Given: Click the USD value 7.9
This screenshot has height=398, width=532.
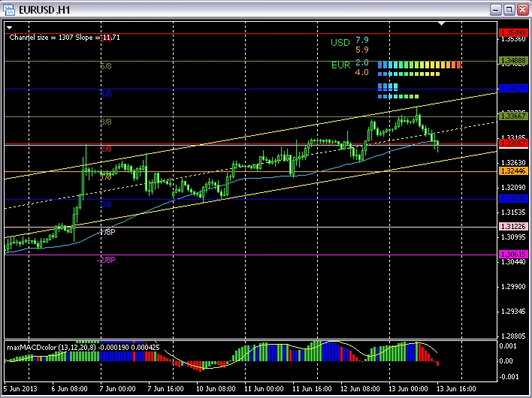Looking at the screenshot, I should click(x=362, y=40).
